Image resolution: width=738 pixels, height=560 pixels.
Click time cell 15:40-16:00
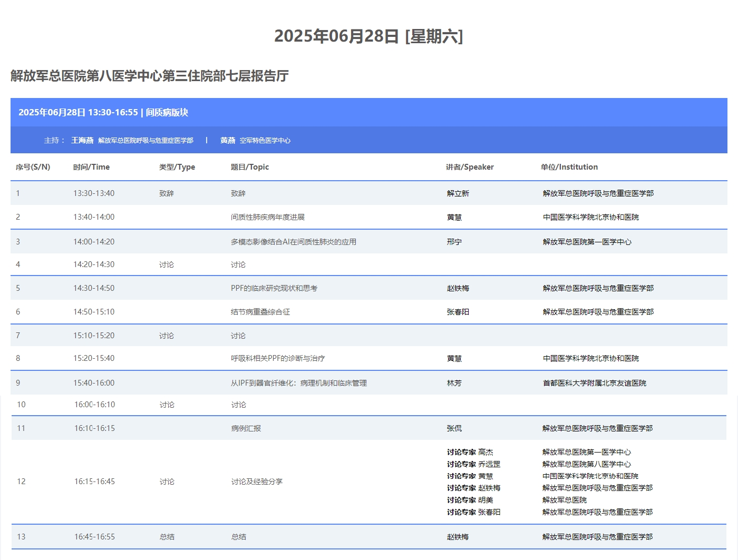point(94,383)
